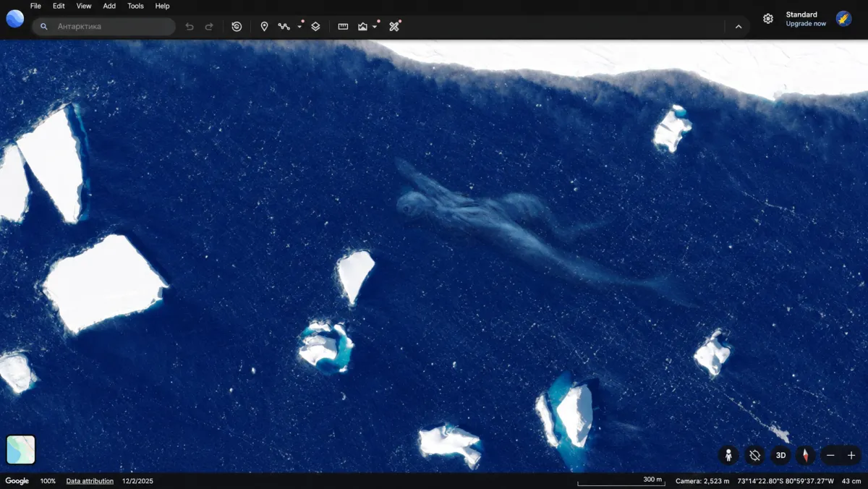This screenshot has width=868, height=489.
Task: Open historical imagery time-travel tool
Action: (x=237, y=27)
